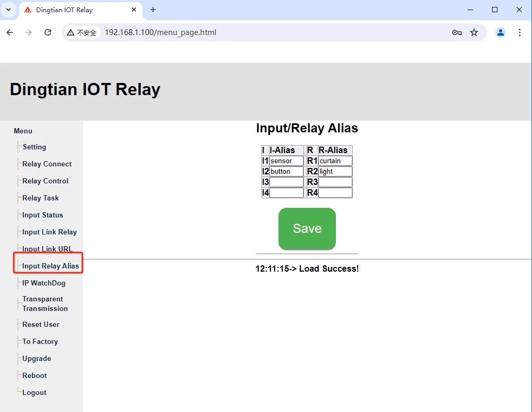Open the Chrome three-dot menu

pos(519,32)
